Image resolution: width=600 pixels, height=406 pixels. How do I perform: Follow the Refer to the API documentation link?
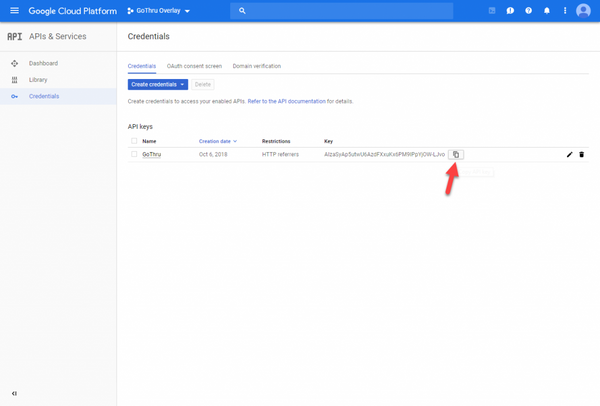tap(287, 101)
